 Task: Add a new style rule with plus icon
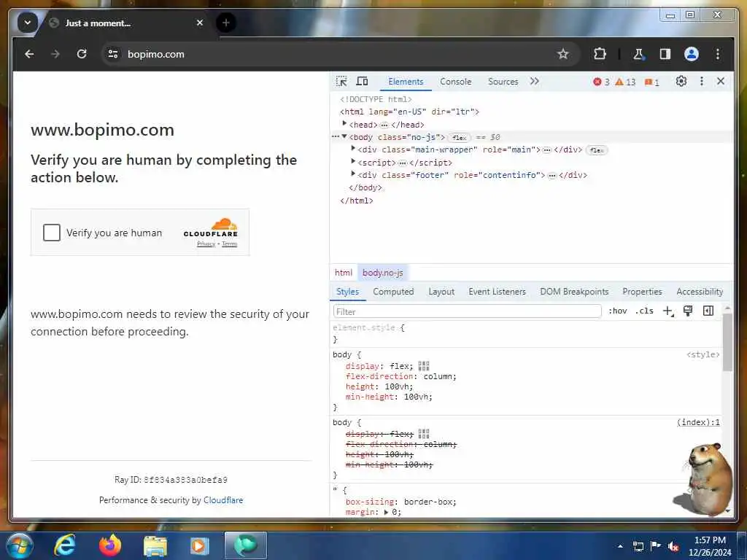668,311
